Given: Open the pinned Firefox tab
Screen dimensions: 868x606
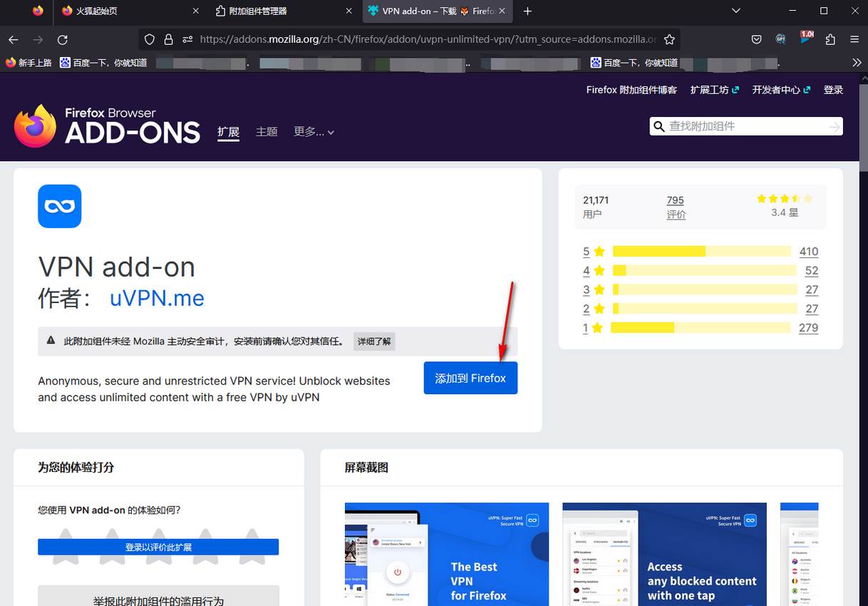Looking at the screenshot, I should (x=38, y=11).
